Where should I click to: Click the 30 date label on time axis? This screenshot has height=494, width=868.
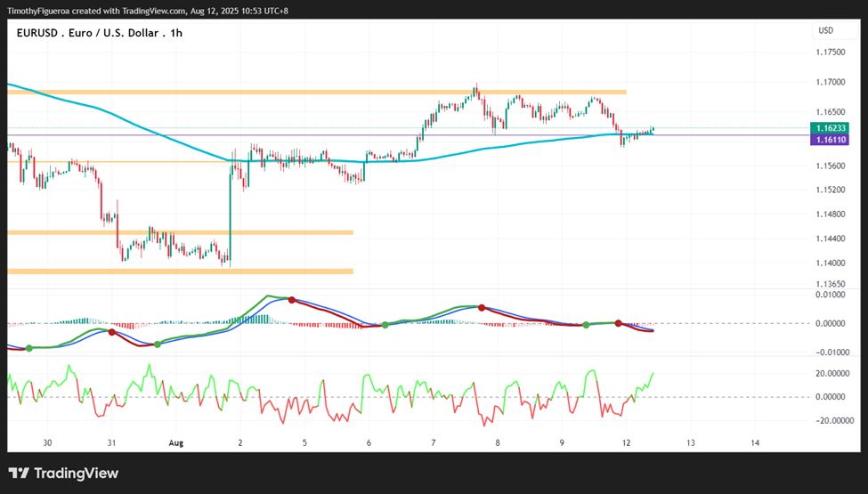click(47, 443)
